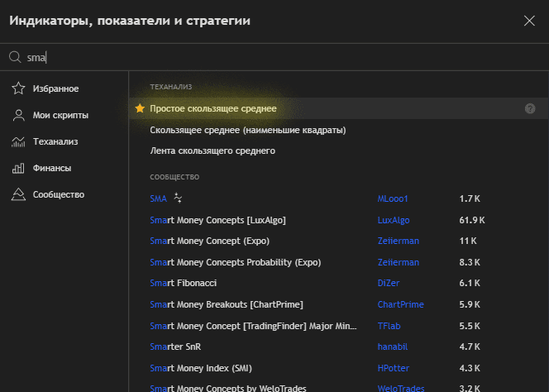The height and width of the screenshot is (392, 549).
Task: Add Простое скользящее среднее indicator
Action: pyautogui.click(x=213, y=108)
